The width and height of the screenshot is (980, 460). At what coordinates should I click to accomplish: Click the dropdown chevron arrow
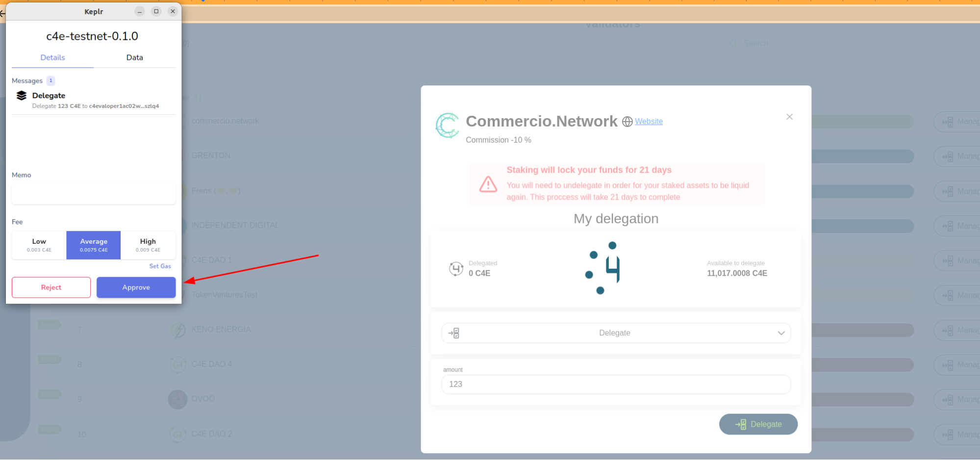point(781,333)
